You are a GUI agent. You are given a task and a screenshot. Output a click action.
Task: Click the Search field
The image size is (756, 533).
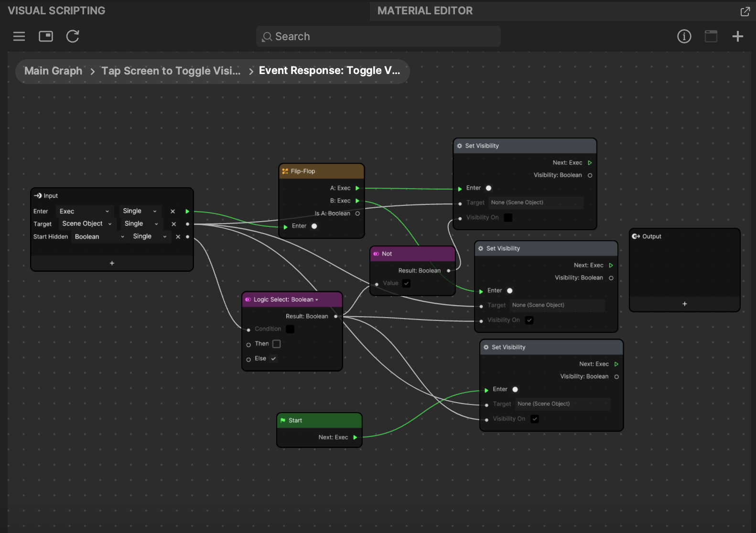pyautogui.click(x=378, y=37)
